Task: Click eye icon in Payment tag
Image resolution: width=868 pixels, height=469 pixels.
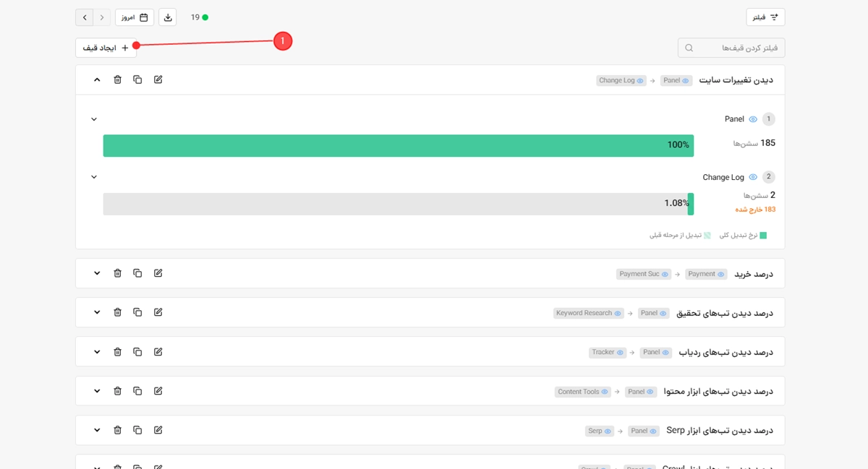Action: click(x=720, y=275)
